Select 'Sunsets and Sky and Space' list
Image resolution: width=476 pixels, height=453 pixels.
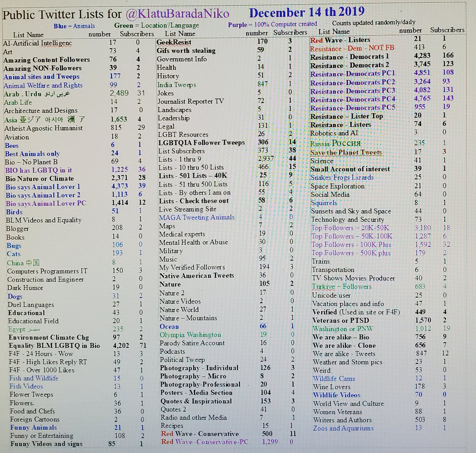(x=351, y=211)
